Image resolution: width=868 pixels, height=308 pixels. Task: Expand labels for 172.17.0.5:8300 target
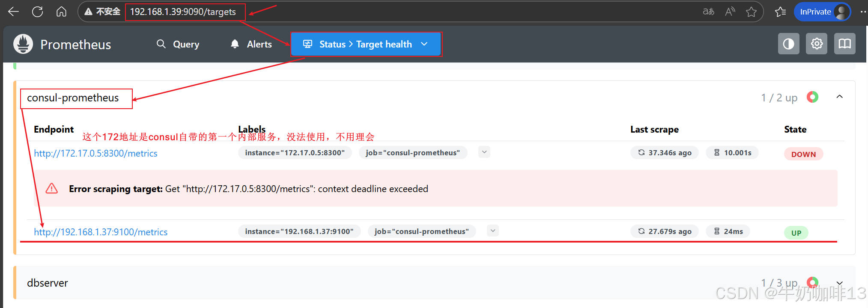point(484,152)
